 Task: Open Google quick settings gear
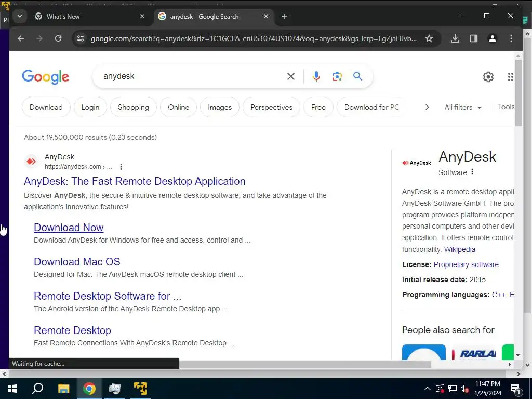click(488, 77)
